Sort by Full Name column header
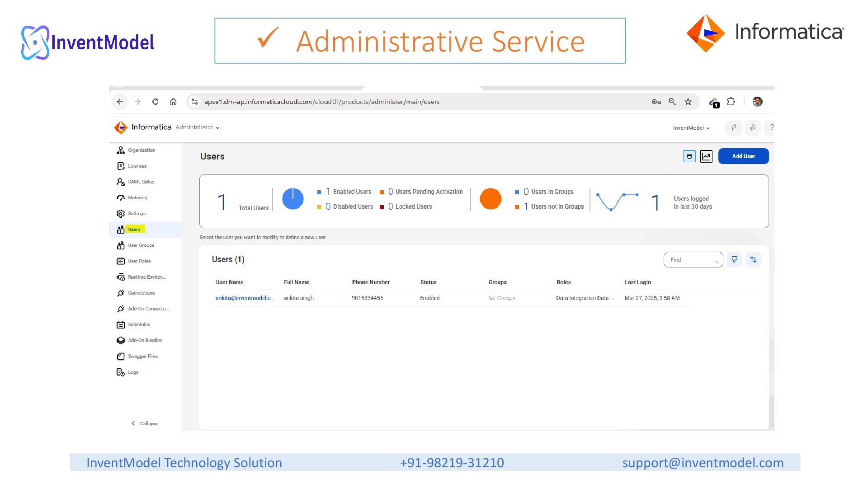 click(297, 282)
